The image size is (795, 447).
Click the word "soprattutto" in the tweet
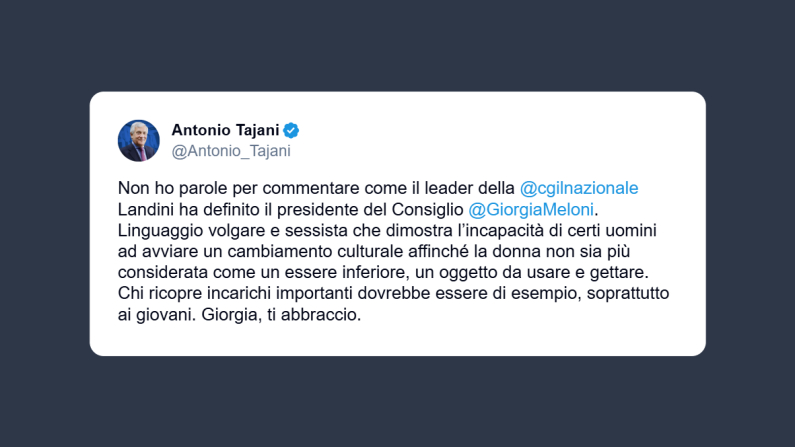tap(628, 293)
